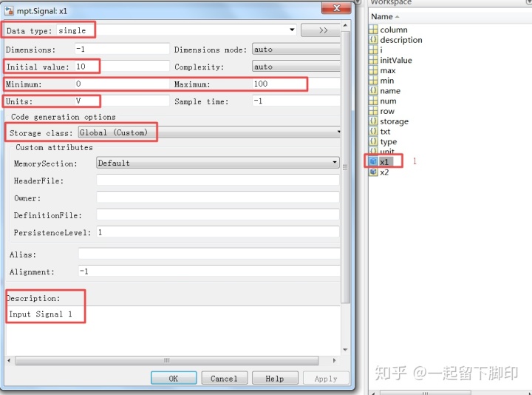Click the storage cell-array icon
The width and height of the screenshot is (532, 395).
pos(373,121)
